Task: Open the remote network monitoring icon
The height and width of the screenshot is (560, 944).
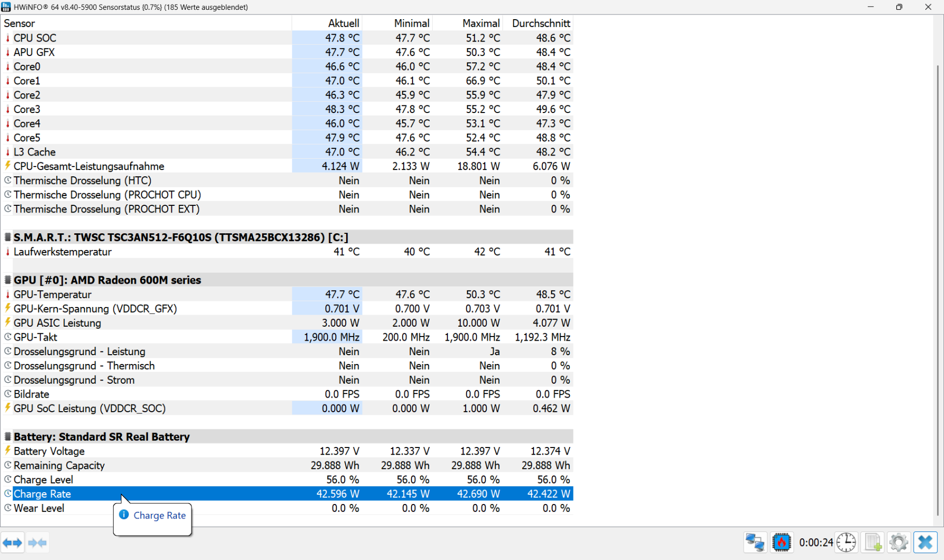Action: tap(755, 543)
